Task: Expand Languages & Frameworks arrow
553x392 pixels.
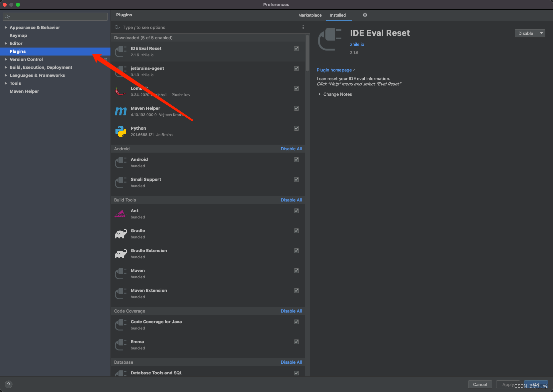Action: 6,75
